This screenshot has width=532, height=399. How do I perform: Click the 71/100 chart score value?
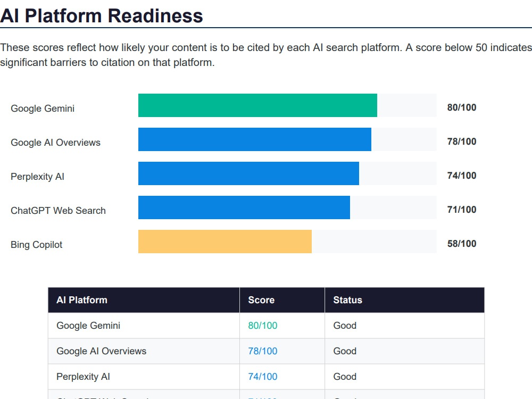[462, 210]
